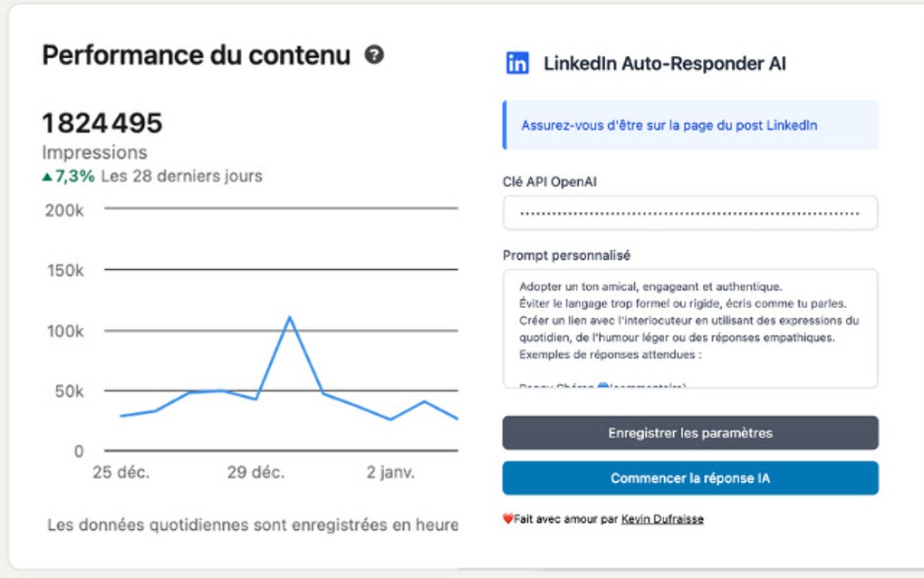
Task: Click the green upward triangle next to 7,3%
Action: click(x=46, y=176)
